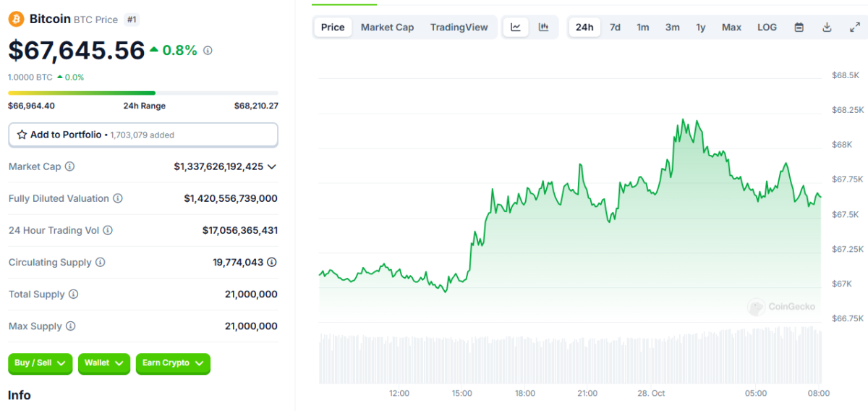Open the Wallet dropdown button
Image resolution: width=868 pixels, height=411 pixels.
point(104,363)
